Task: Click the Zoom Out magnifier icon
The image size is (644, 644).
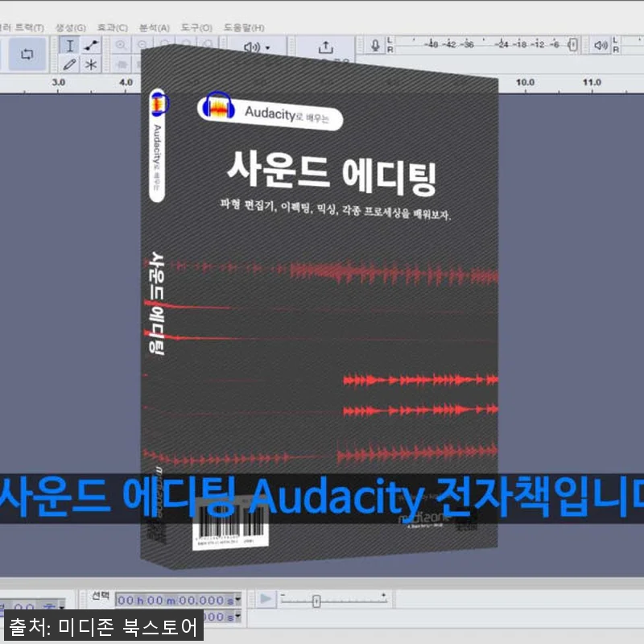Action: [142, 45]
